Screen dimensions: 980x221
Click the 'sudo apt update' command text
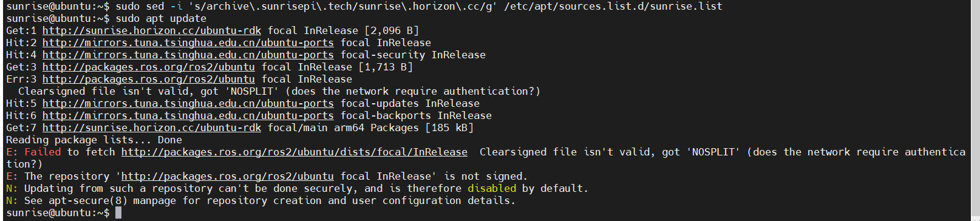(161, 18)
